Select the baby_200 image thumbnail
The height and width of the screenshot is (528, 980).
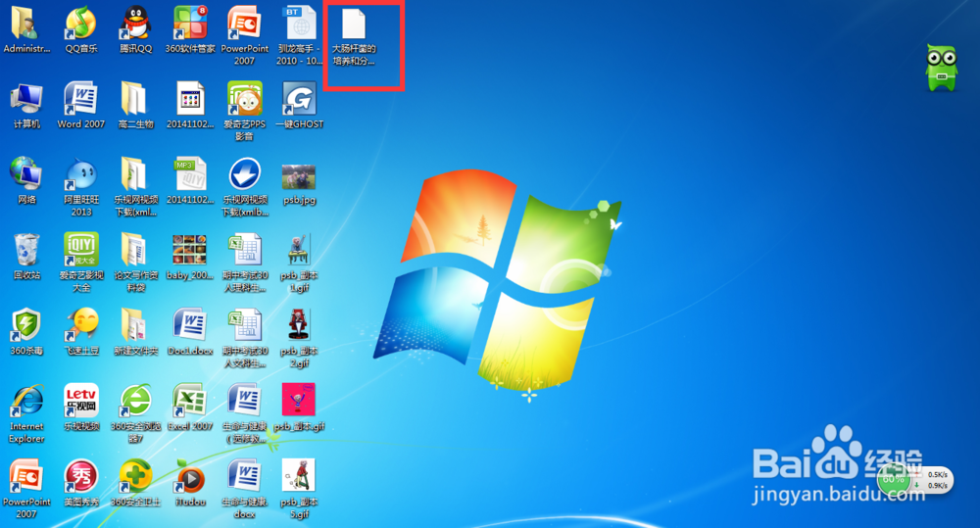tap(190, 250)
